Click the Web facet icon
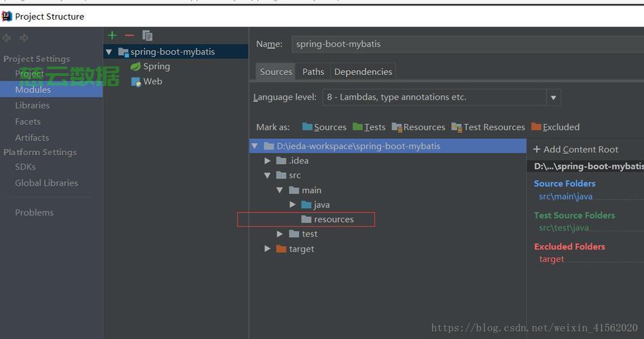The width and height of the screenshot is (644, 339). (136, 81)
